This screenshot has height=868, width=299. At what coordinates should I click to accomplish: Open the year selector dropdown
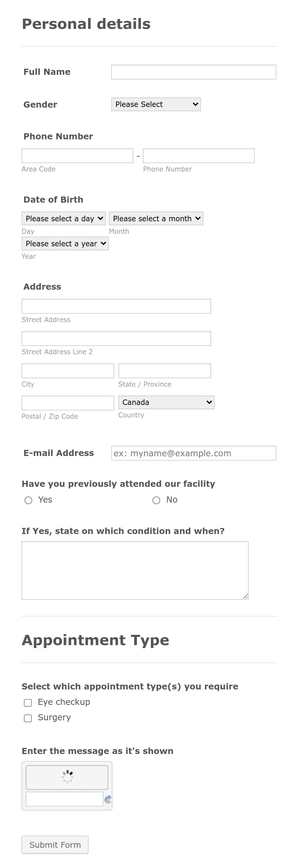tap(65, 243)
